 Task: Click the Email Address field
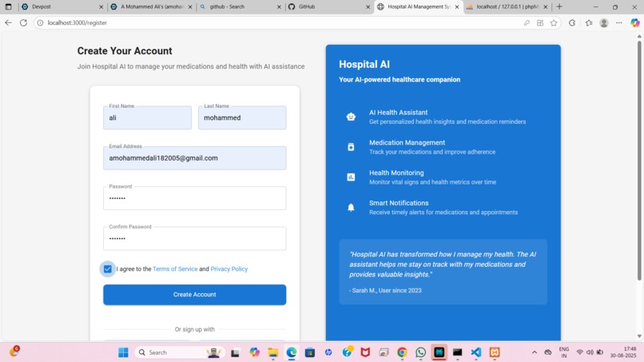195,157
